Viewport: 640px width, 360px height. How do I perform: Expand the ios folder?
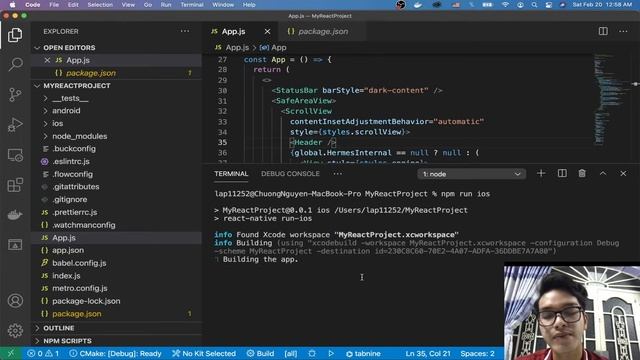[x=116, y=123]
